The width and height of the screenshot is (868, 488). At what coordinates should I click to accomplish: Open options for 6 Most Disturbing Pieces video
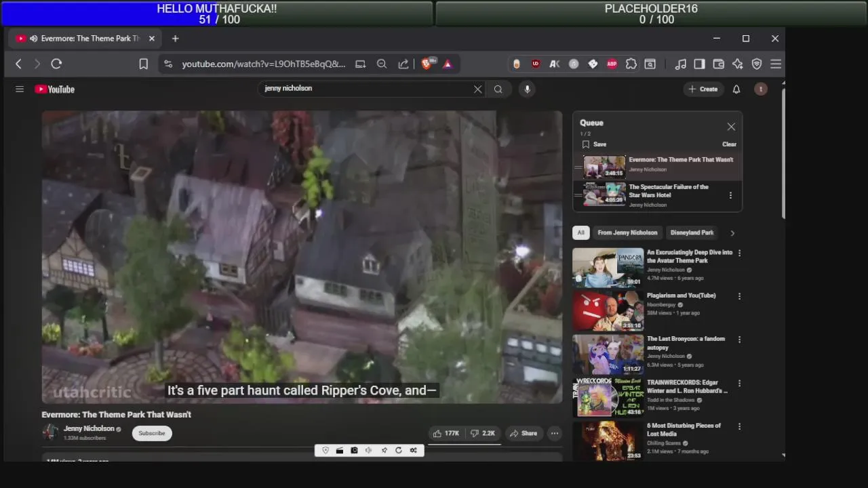(739, 426)
